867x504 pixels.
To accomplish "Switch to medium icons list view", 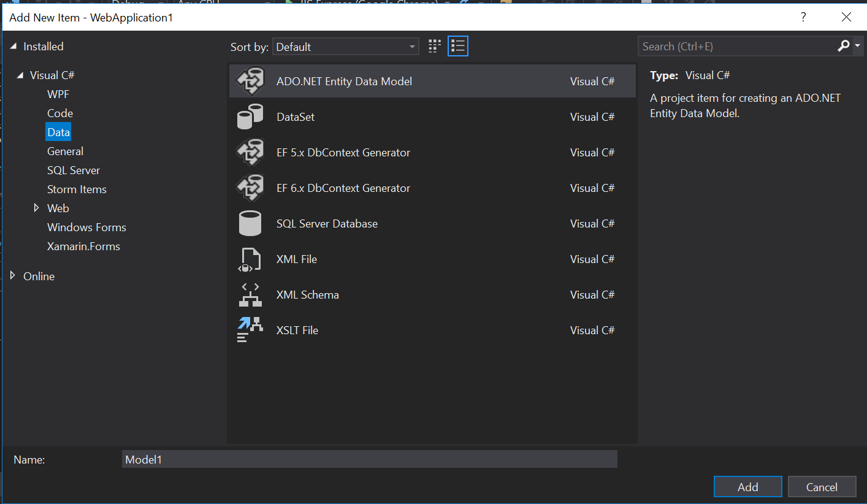I will [x=458, y=46].
